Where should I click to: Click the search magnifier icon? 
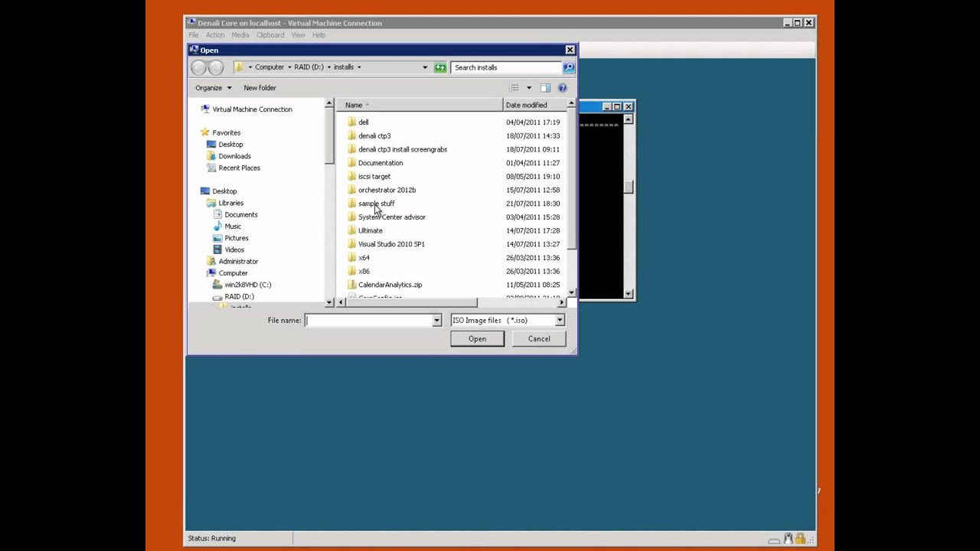pos(568,67)
